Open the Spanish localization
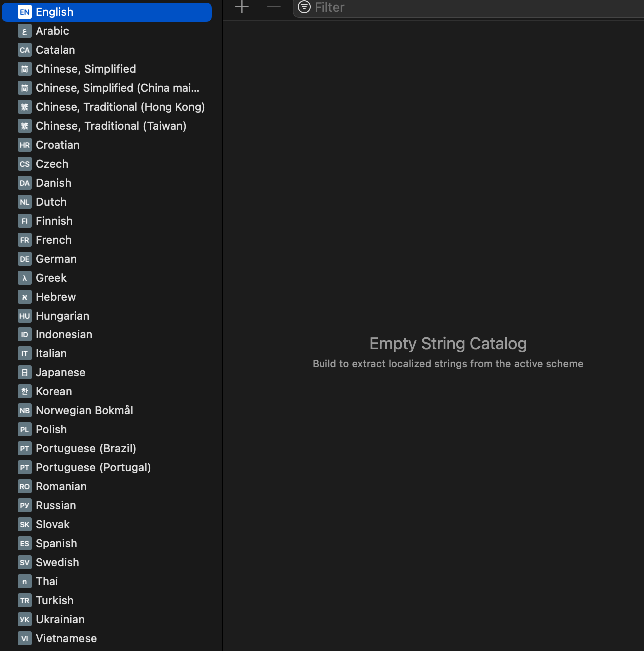Viewport: 644px width, 651px height. (56, 544)
